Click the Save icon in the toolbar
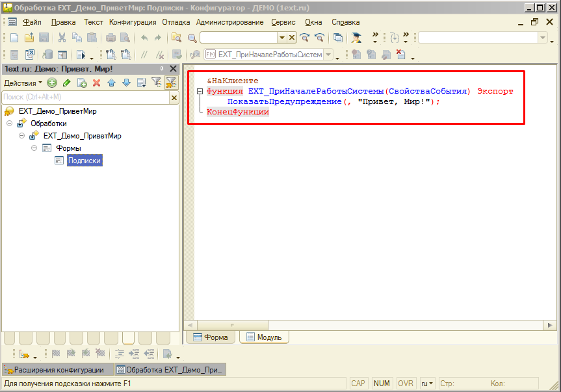Image resolution: width=561 pixels, height=392 pixels. [x=42, y=38]
